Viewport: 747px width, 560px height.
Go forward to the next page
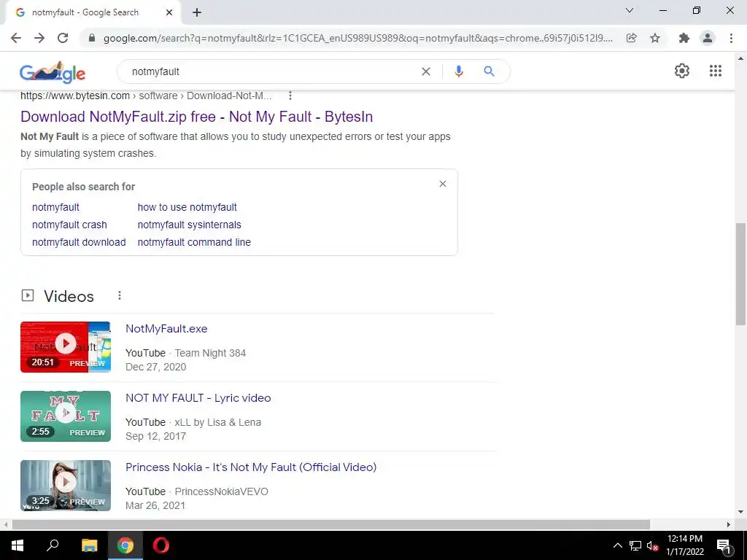(x=39, y=38)
